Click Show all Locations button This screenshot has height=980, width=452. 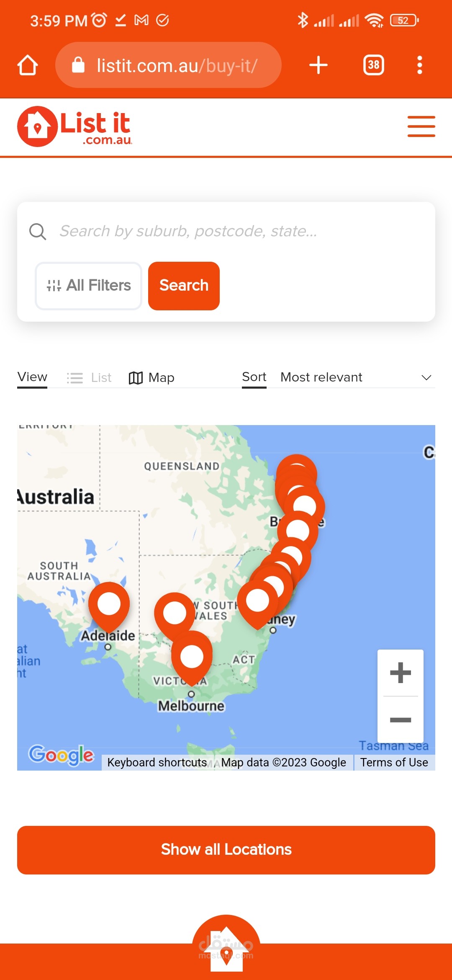tap(226, 850)
